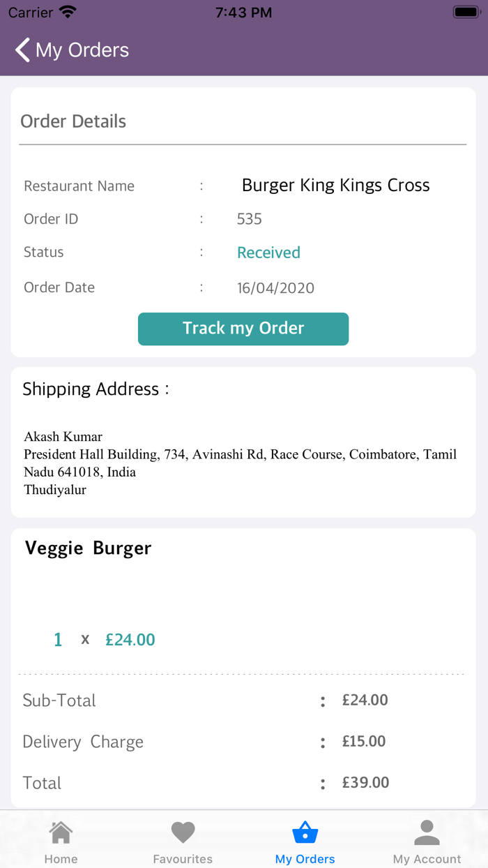
Task: Tap the £24.00 item price
Action: coord(130,640)
